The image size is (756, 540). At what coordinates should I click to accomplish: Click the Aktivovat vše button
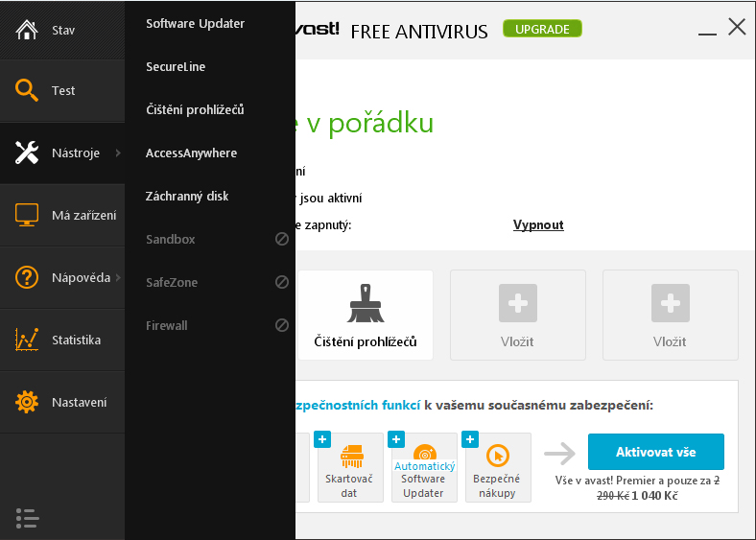pyautogui.click(x=655, y=452)
